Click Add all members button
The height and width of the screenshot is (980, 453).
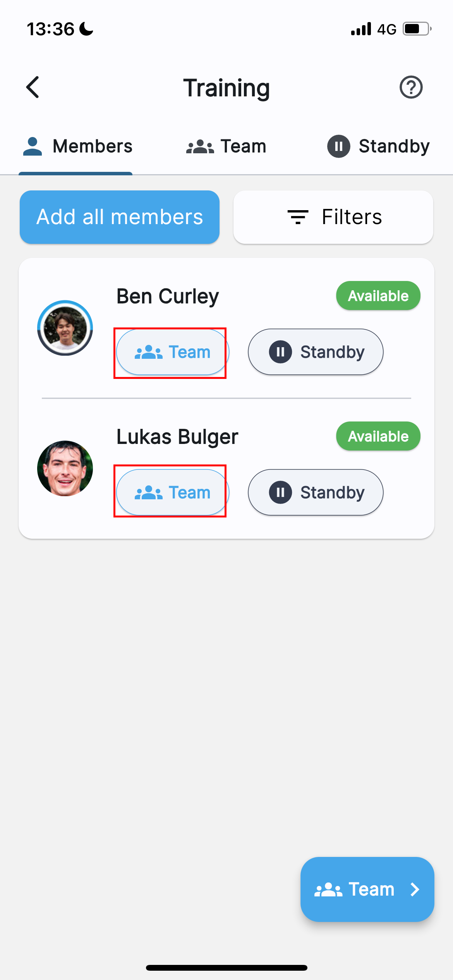[120, 217]
